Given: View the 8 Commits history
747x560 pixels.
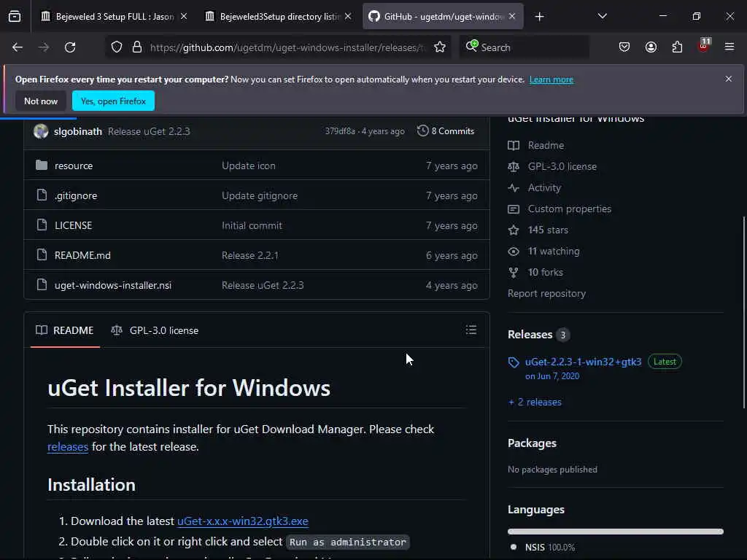Looking at the screenshot, I should pos(446,131).
